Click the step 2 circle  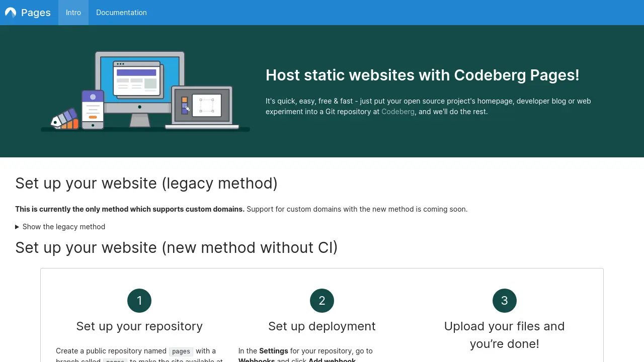tap(322, 301)
